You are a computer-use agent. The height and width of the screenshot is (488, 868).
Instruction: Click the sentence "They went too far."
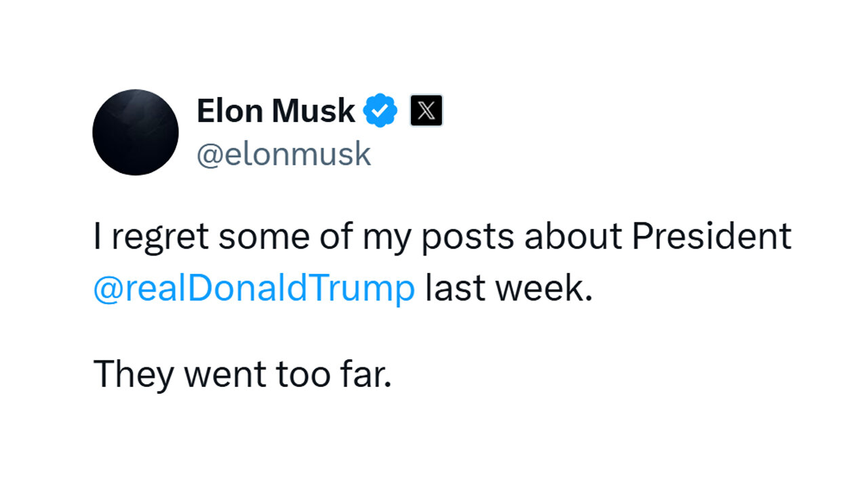click(x=243, y=373)
